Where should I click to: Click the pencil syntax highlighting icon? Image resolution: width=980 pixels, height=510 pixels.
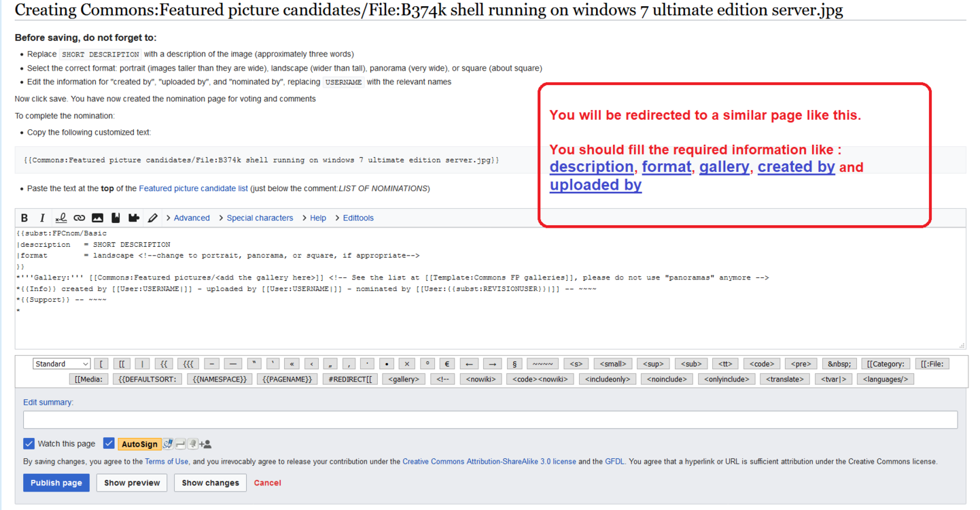coord(152,218)
